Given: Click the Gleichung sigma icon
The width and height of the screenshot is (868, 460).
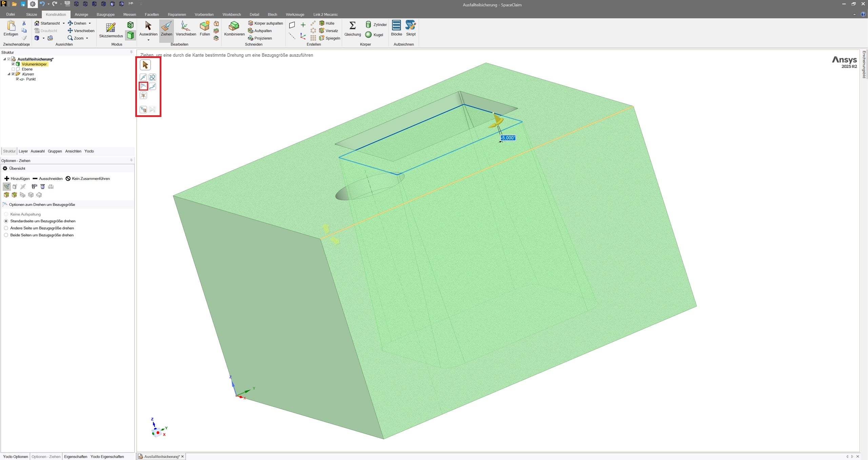Looking at the screenshot, I should [x=352, y=26].
